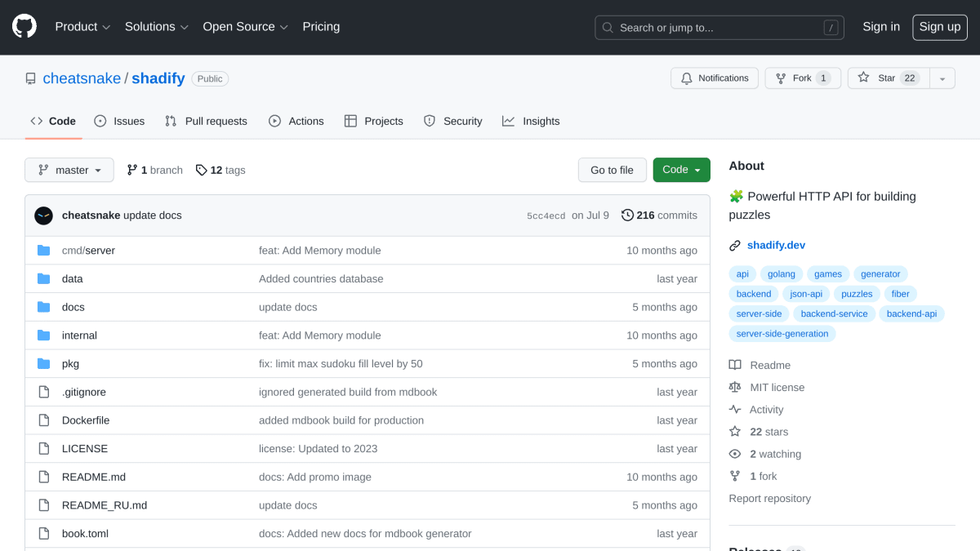Star the shadify repository

(x=889, y=78)
